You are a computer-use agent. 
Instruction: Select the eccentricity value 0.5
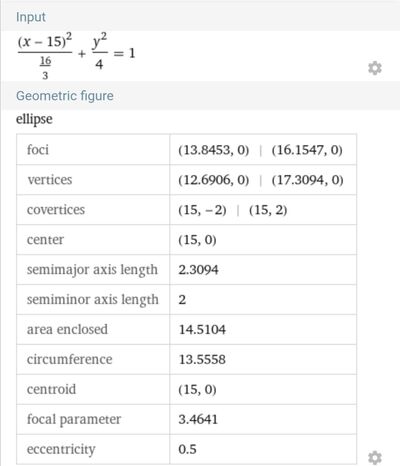tap(187, 449)
